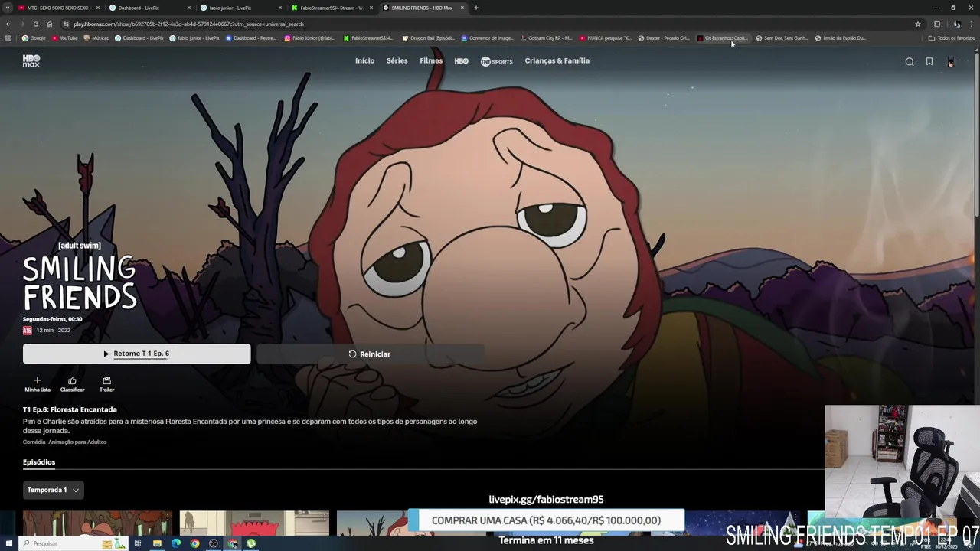The width and height of the screenshot is (980, 551).
Task: Go to browser home page
Action: click(50, 24)
